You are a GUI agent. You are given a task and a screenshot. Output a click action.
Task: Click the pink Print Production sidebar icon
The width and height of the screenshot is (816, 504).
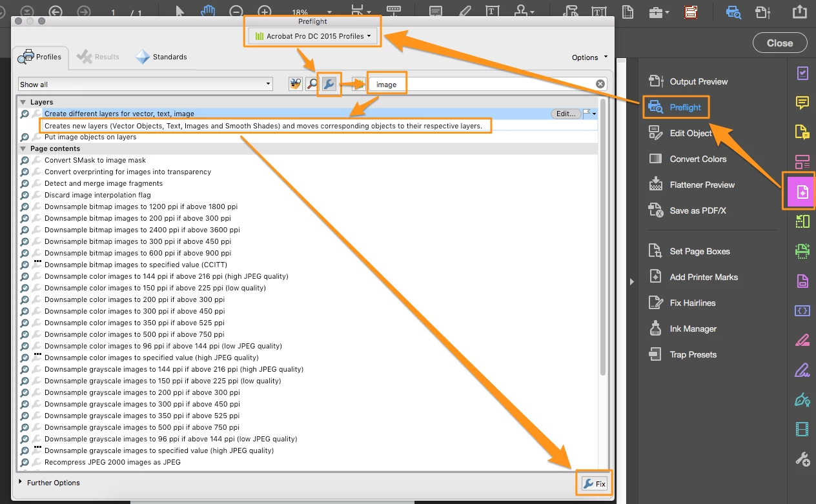802,191
